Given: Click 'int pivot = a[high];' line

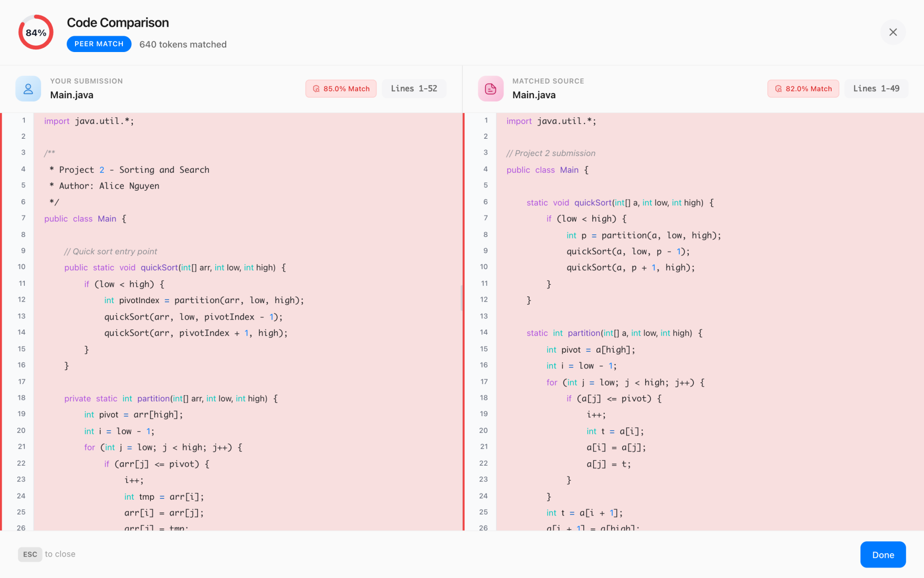Looking at the screenshot, I should [x=591, y=349].
